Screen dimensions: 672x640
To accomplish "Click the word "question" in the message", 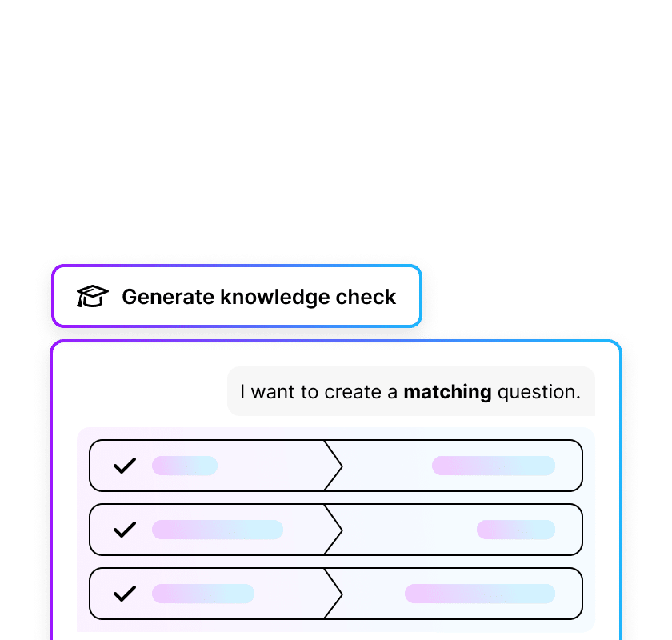I will (535, 392).
